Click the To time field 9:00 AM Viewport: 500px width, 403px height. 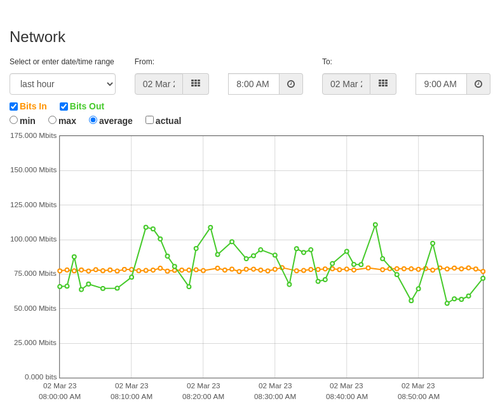[441, 84]
